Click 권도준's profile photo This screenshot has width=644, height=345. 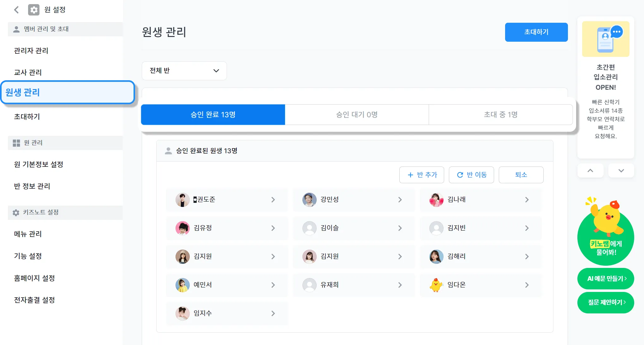[x=182, y=200]
